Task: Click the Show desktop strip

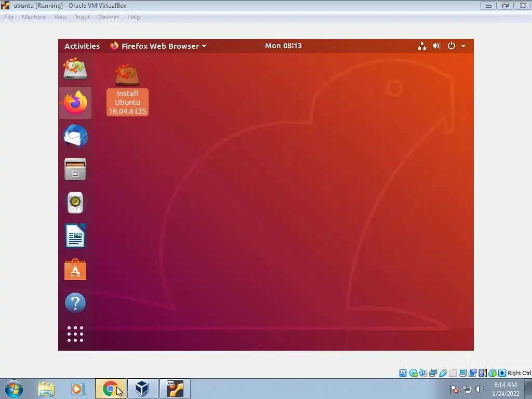Action: [528, 389]
